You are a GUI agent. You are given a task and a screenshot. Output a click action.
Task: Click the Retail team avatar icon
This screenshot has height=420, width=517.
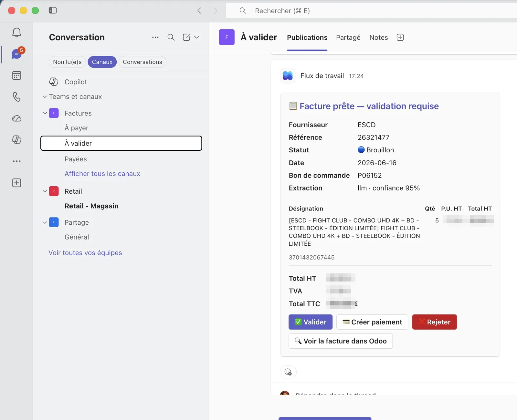54,191
